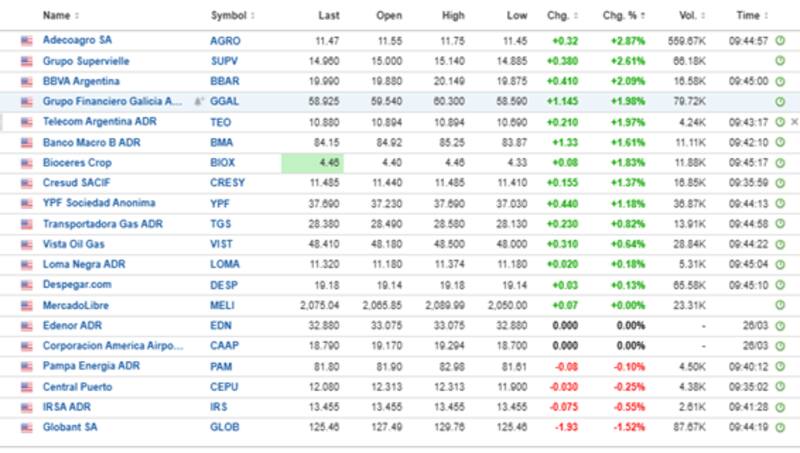Open the Grupo Supervielle stock link
The image size is (800, 453).
click(86, 61)
